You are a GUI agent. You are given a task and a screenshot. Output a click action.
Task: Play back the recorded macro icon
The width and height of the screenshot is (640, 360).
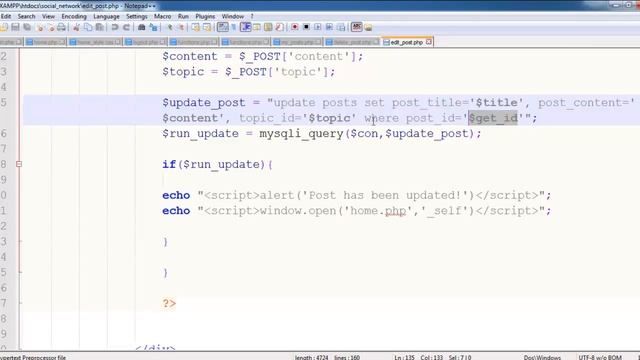click(318, 27)
